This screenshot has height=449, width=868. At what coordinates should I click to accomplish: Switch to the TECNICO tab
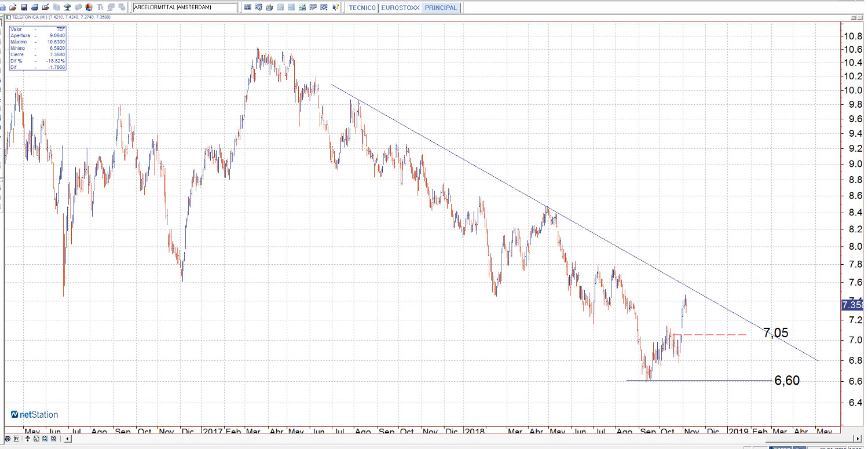pyautogui.click(x=362, y=8)
